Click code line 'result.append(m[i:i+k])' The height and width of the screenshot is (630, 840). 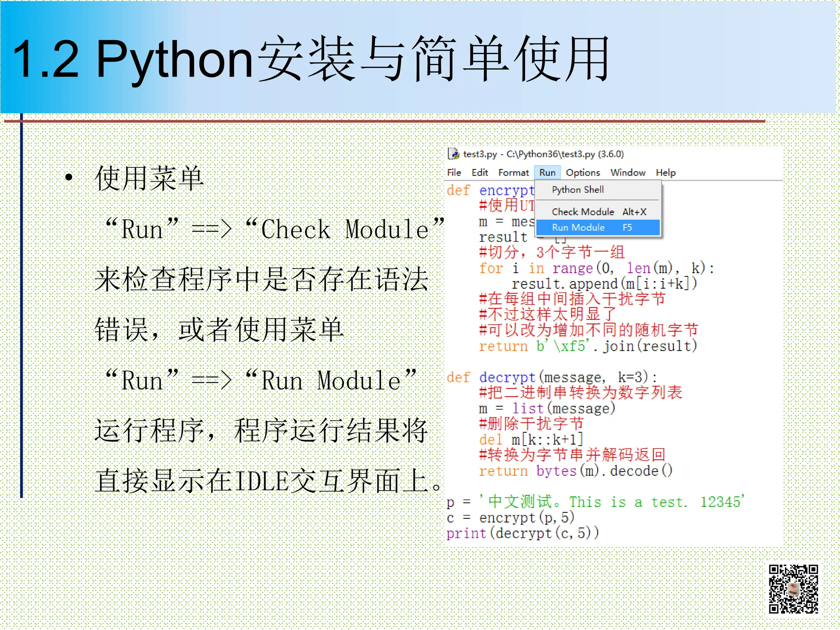pos(604,284)
